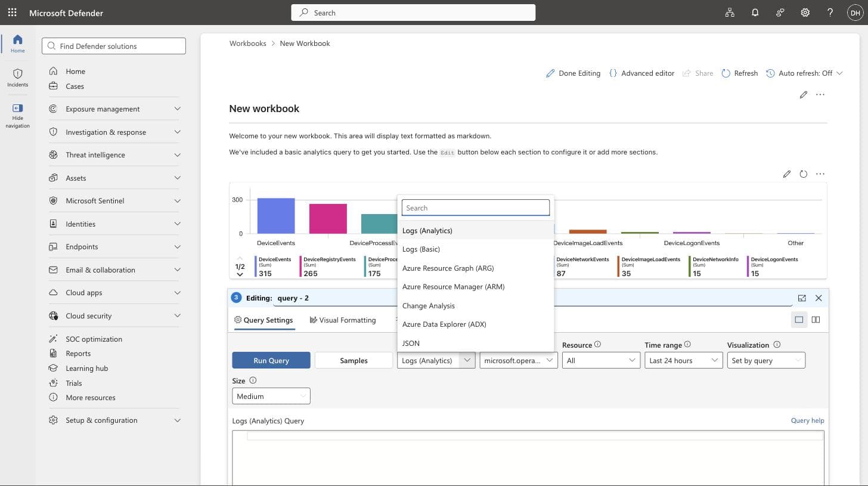The image size is (868, 486).
Task: Click the DeviceImageLoadEvents legend color swatch
Action: click(618, 267)
